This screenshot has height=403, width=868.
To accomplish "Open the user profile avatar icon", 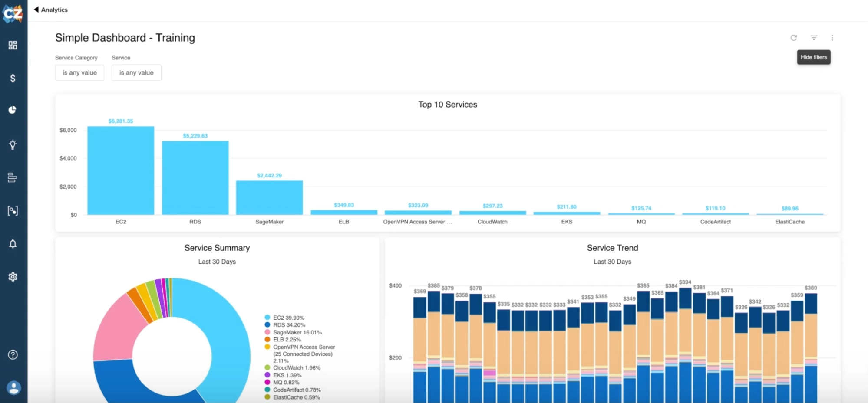I will [13, 387].
